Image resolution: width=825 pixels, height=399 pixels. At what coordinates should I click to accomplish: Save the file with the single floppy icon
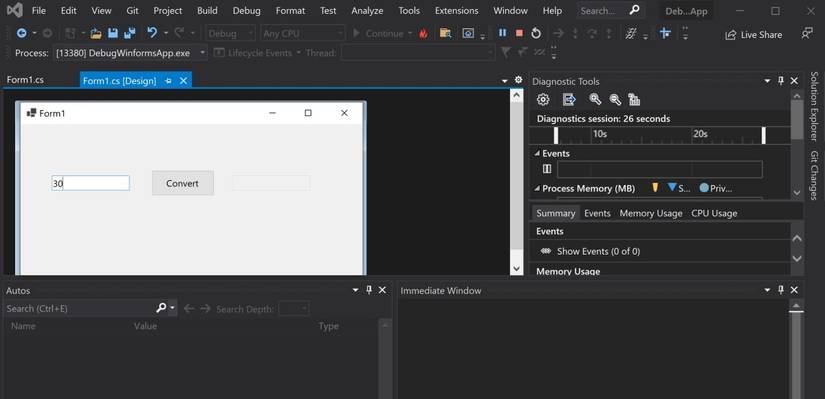coord(113,33)
